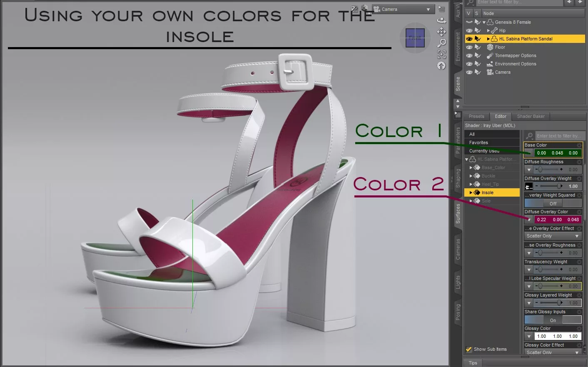This screenshot has width=588, height=367.
Task: Select the Rotate viewport navigation icon
Action: click(x=441, y=20)
